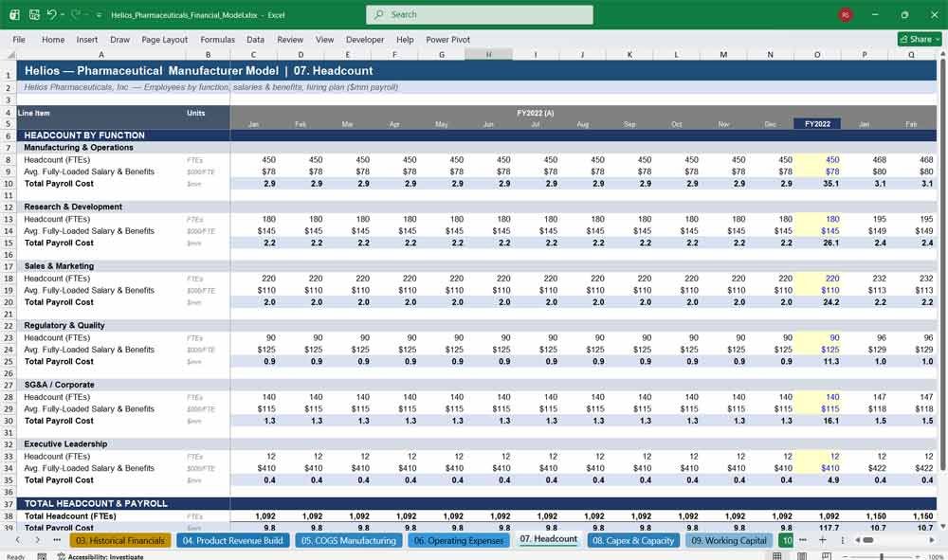Select the Regulatory & Quality row label
This screenshot has width=948, height=560.
point(64,325)
